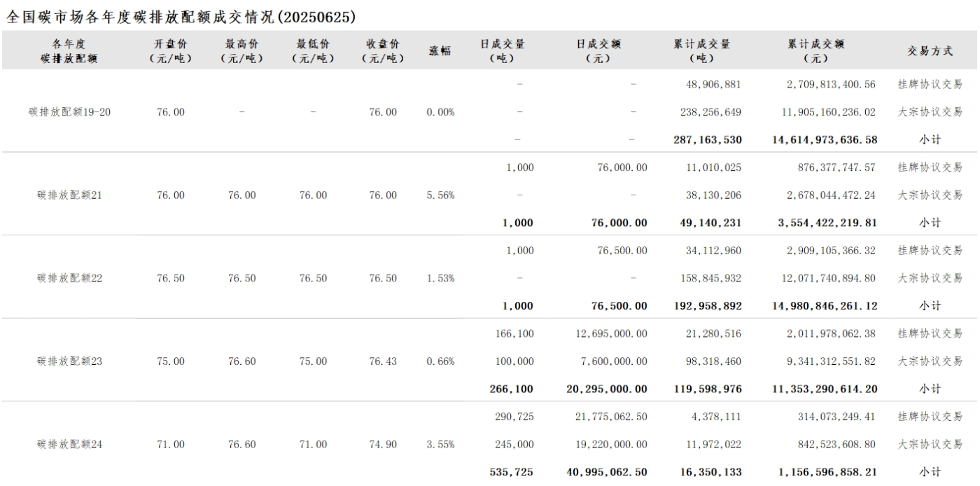This screenshot has height=486, width=980.
Task: Click the 40,995,062.50 daily turnover subtotal
Action: (x=607, y=473)
